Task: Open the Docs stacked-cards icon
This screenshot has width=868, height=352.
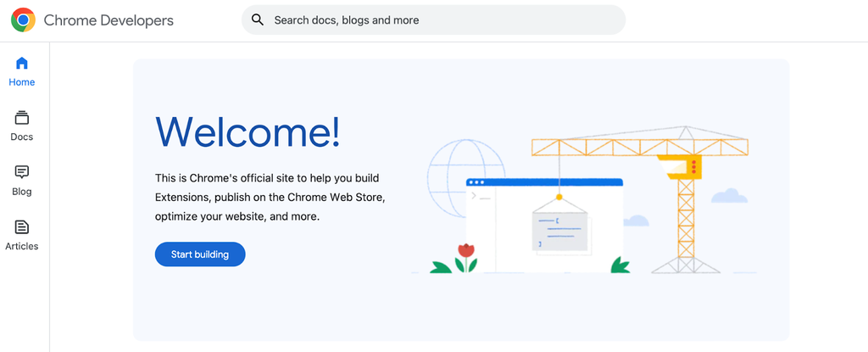Action: [21, 118]
